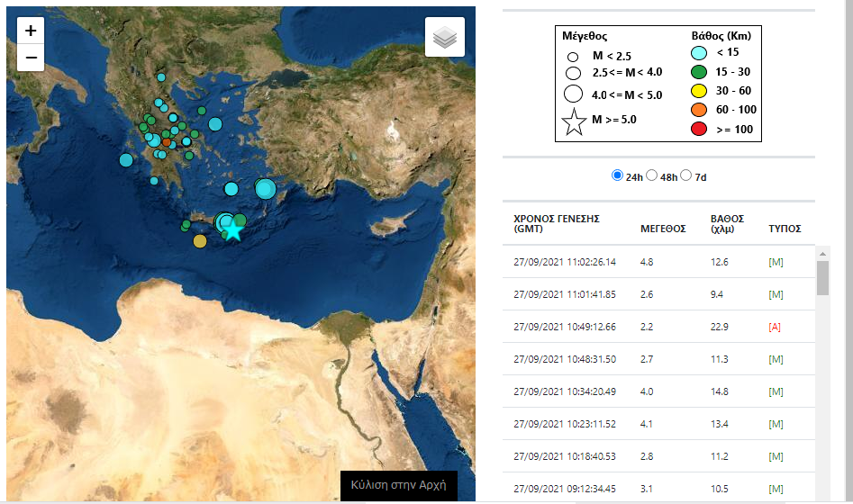Click the scrollbar up arrow in the table

pyautogui.click(x=822, y=255)
